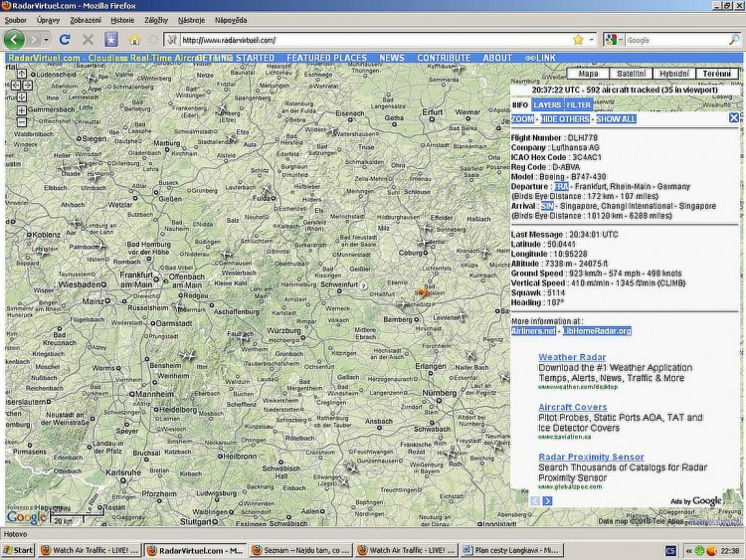746x560 pixels.
Task: Reload the page with the refresh icon
Action: click(x=65, y=40)
